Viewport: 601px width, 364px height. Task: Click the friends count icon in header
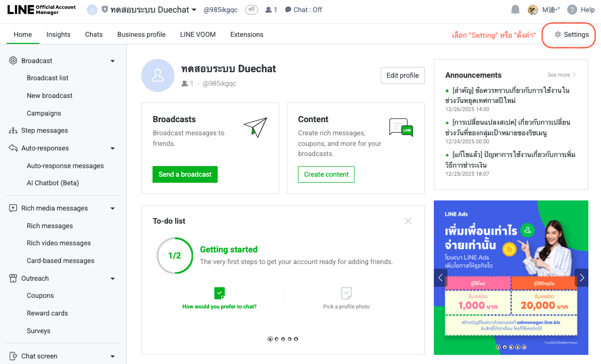coord(269,10)
